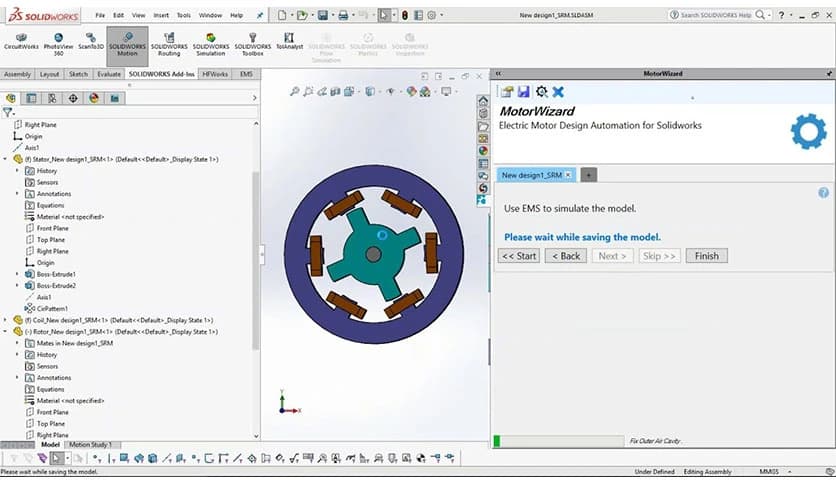Viewport: 836px width, 484px height.
Task: Toggle the SOLIDWORKS Motion add-in
Action: click(127, 44)
